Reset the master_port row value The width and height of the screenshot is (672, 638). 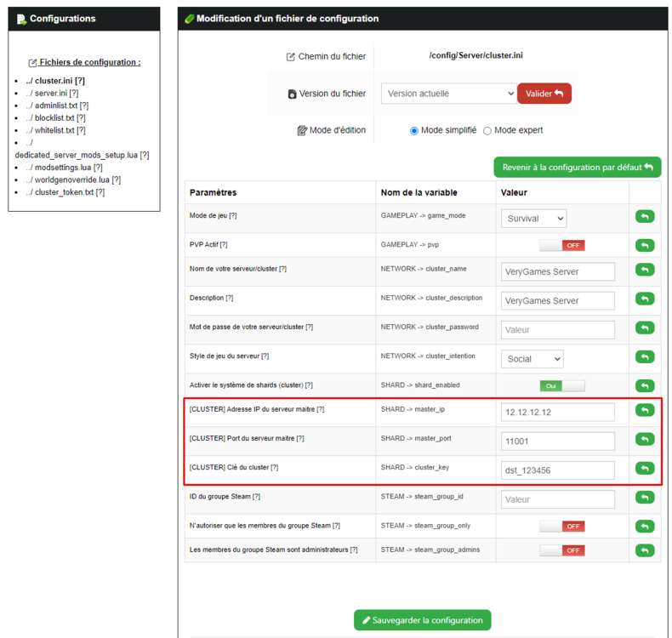tap(645, 440)
